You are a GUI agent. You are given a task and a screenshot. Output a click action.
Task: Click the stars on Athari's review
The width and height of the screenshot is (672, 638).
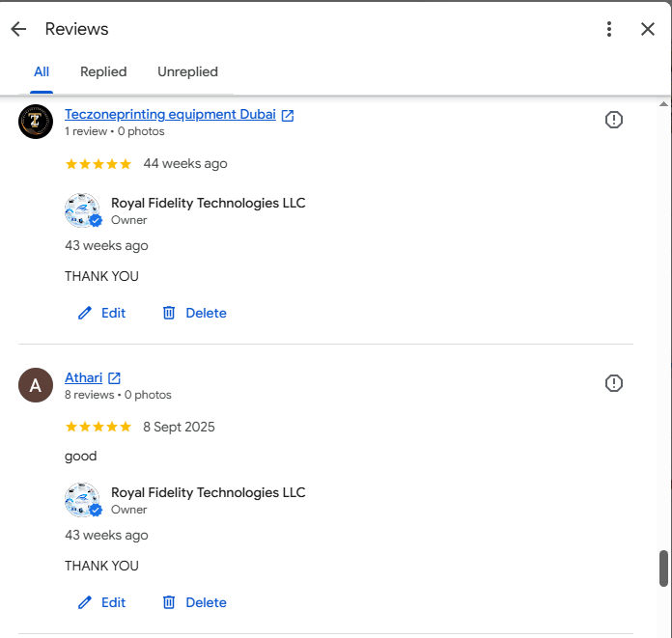pos(98,427)
